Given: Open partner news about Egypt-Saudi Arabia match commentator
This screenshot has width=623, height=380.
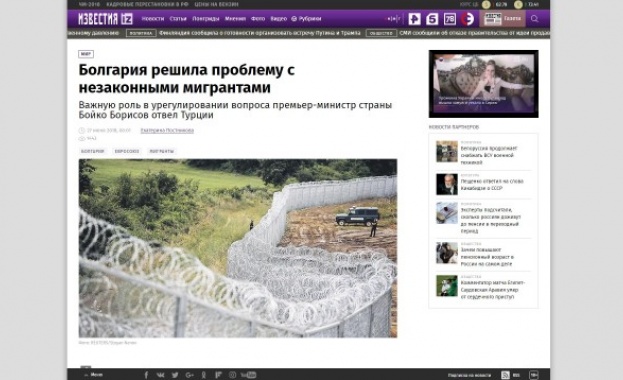Looking at the screenshot, I should (493, 290).
